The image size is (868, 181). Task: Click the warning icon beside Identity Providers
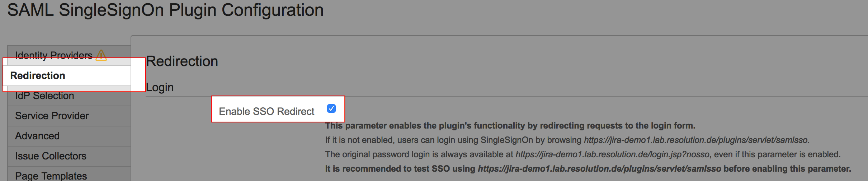[101, 55]
